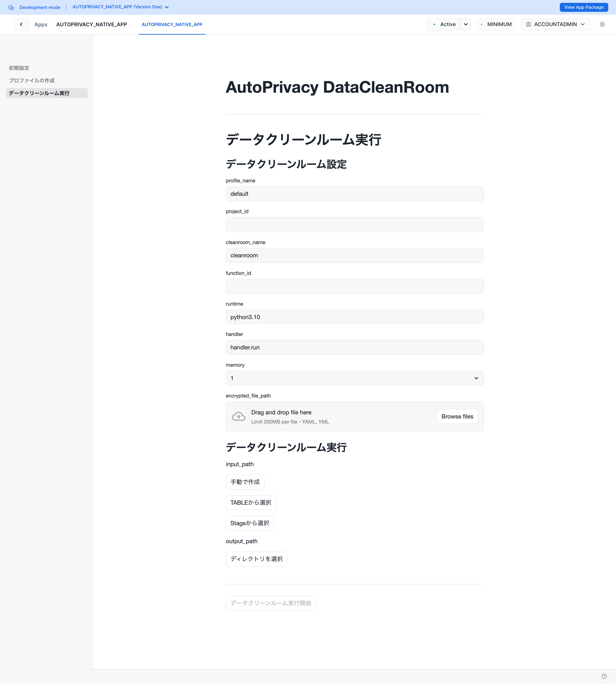Viewport: 616px width, 684px height.
Task: Focus the project_id input field
Action: tap(354, 225)
